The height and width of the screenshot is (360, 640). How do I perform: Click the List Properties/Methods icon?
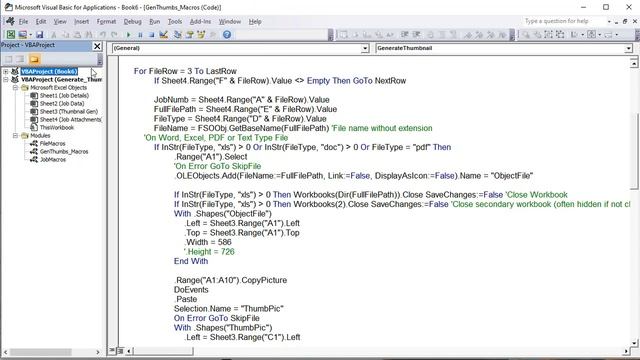point(343,35)
